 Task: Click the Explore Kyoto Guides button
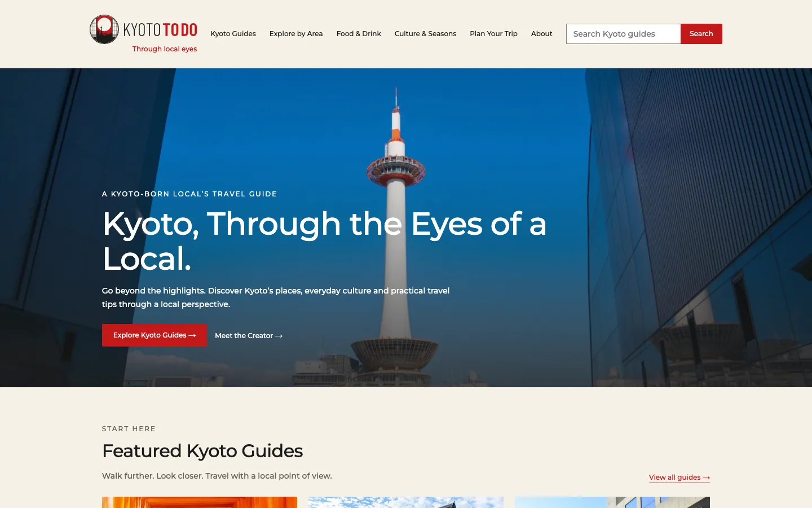click(155, 335)
